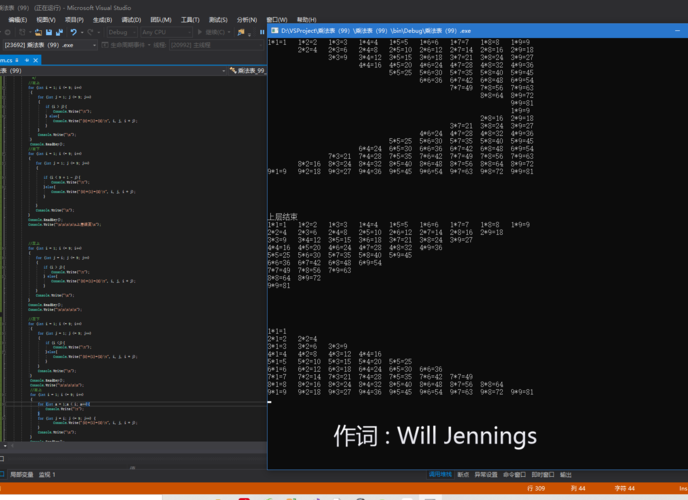Switch to 调用堆栈 tab
Image resolution: width=688 pixels, height=500 pixels.
440,475
